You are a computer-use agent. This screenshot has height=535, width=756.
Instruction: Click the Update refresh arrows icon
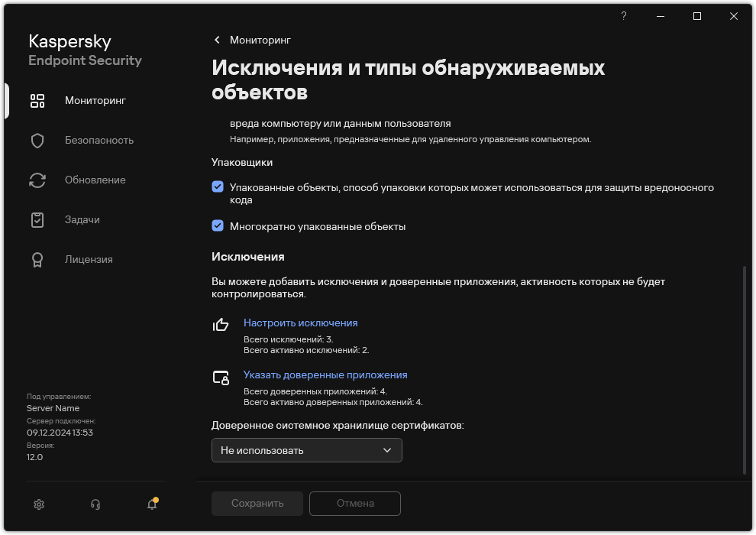[37, 180]
